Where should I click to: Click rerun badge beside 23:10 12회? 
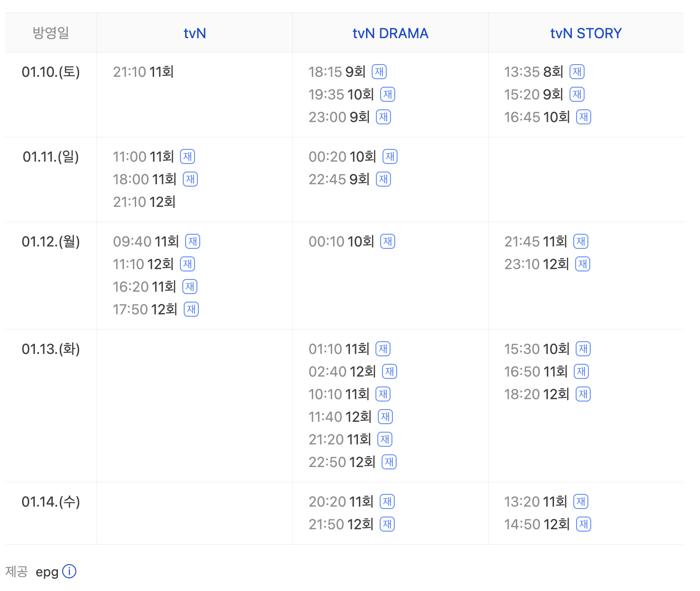coord(583,264)
